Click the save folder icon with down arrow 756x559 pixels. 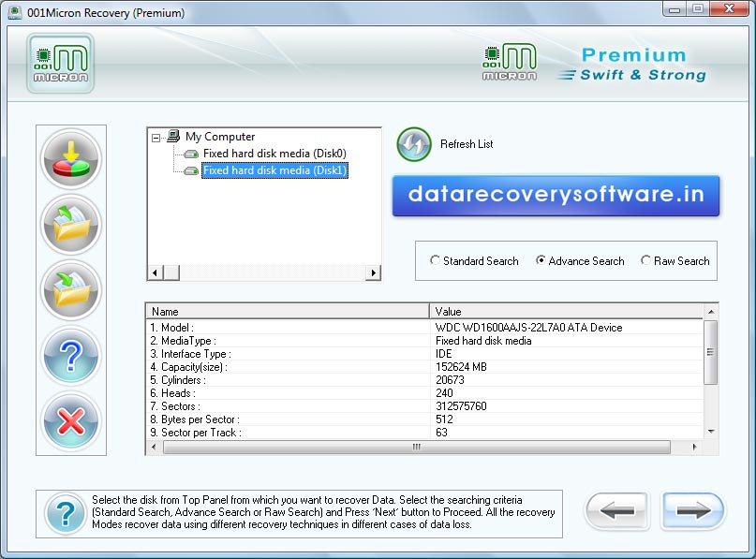(x=71, y=290)
